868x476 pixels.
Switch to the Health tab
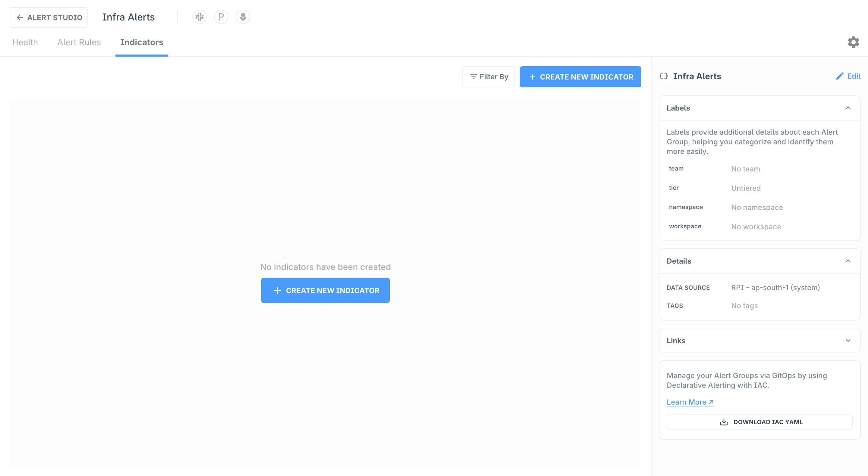tap(25, 42)
